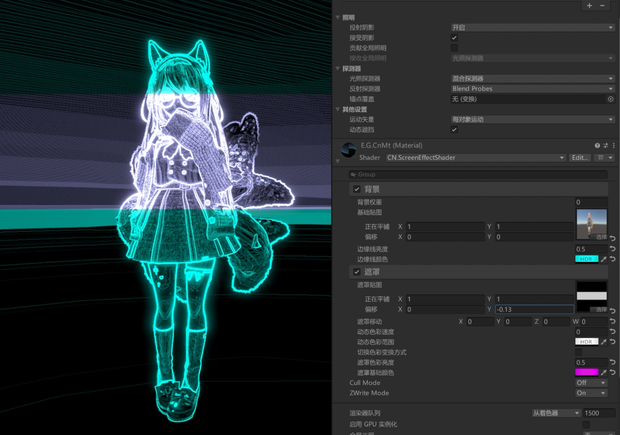The width and height of the screenshot is (620, 435).
Task: Click the 背景权重 value field
Action: tap(591, 202)
